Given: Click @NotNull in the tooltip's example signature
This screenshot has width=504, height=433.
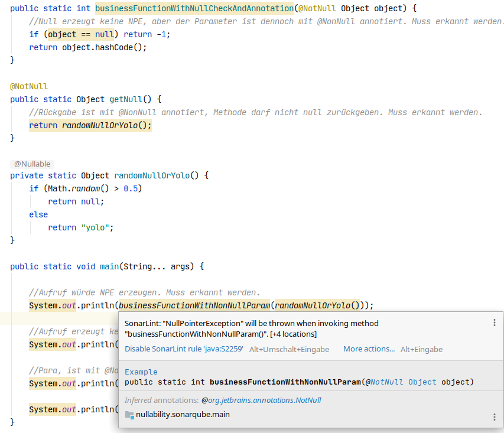Looking at the screenshot, I should pyautogui.click(x=385, y=382).
